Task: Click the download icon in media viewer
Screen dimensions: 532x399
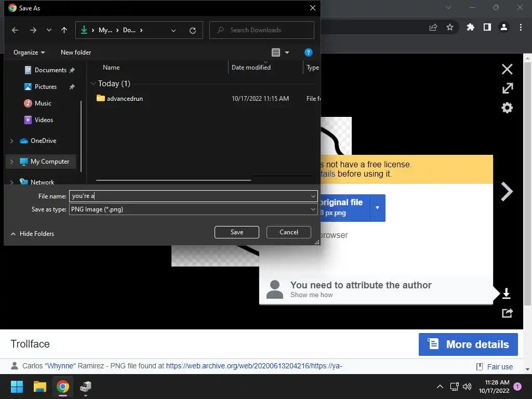Action: pos(506,293)
